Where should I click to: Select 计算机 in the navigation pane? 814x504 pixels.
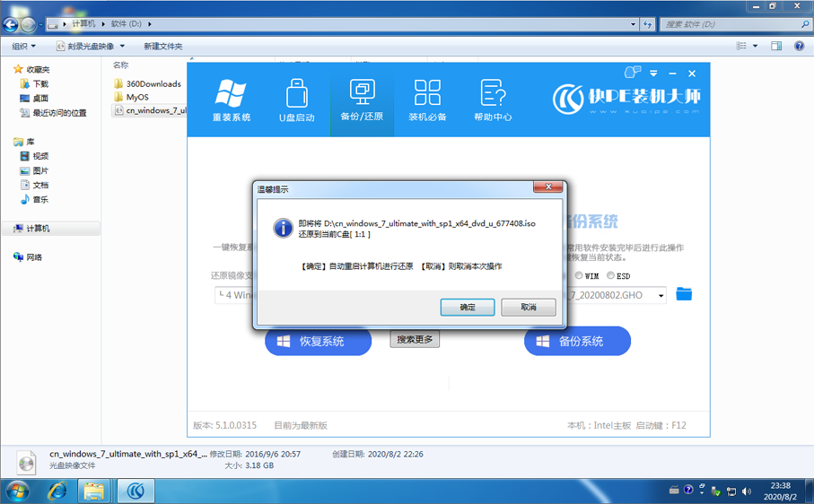(x=51, y=228)
